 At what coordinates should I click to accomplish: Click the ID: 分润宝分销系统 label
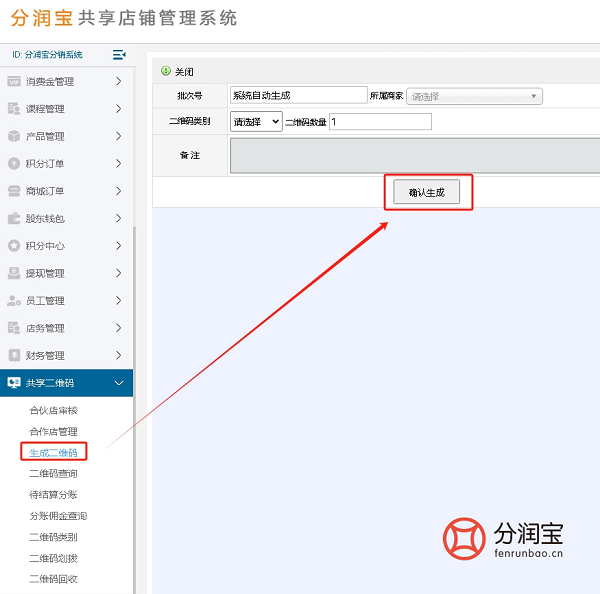coord(47,55)
